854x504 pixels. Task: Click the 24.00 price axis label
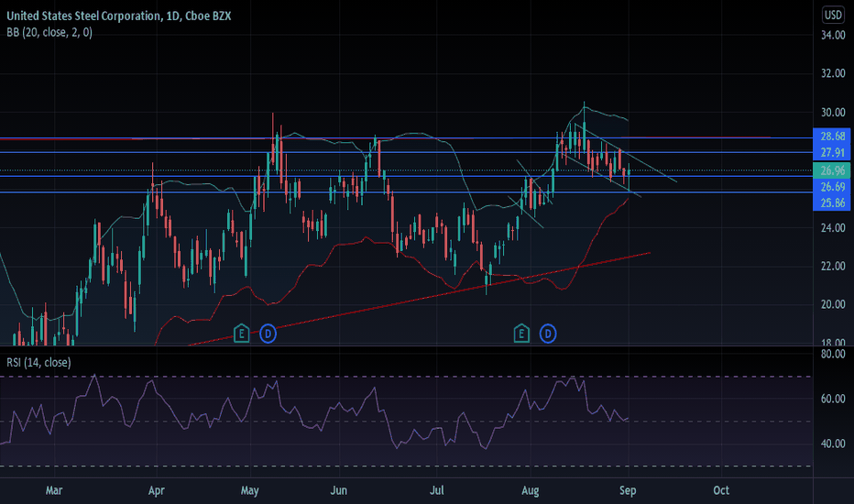pyautogui.click(x=833, y=228)
